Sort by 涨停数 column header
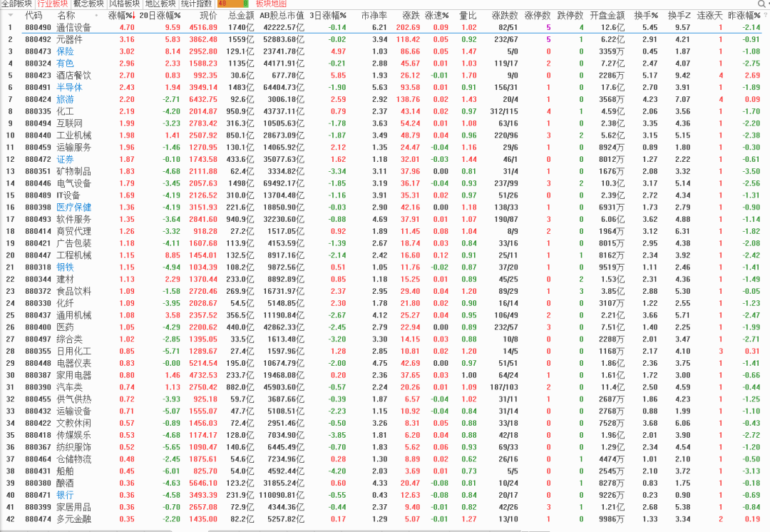This screenshot has height=532, width=770. click(538, 16)
